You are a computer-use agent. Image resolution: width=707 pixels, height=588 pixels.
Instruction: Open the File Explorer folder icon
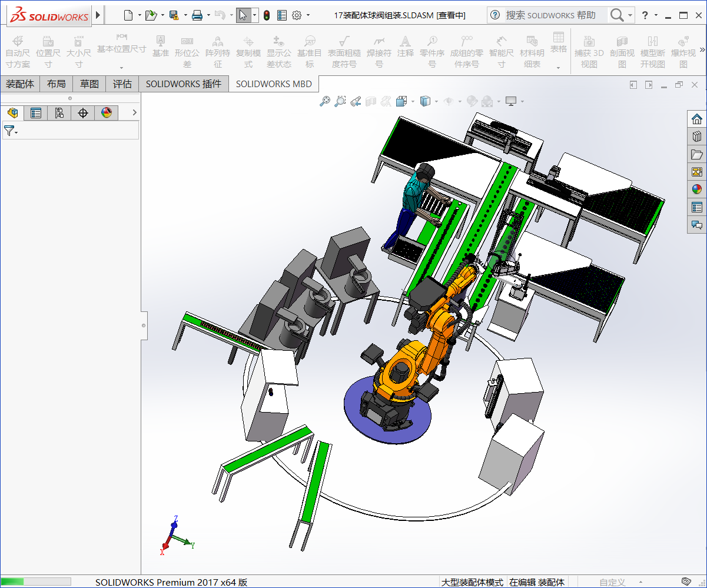click(697, 154)
